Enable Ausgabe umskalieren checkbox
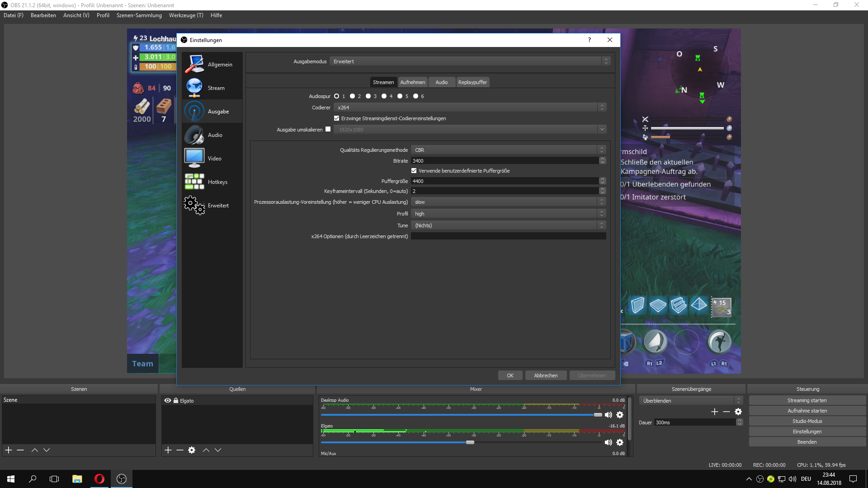 pos(328,129)
